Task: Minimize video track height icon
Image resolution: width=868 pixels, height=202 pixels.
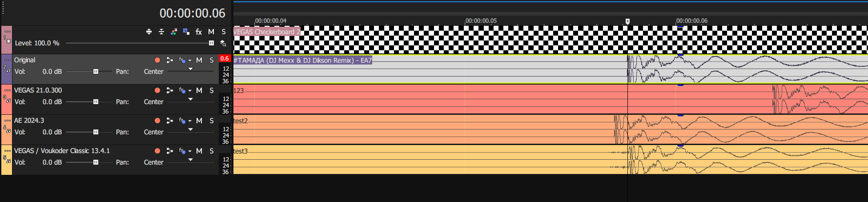Action: 161,32
